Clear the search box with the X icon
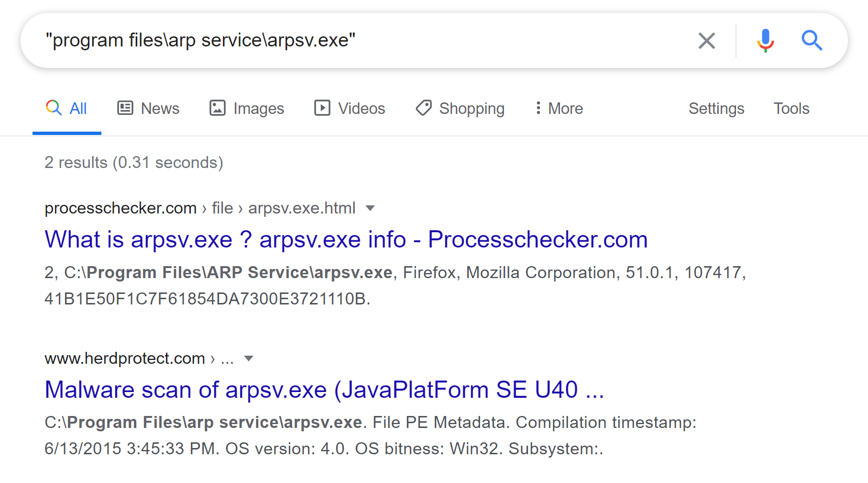The image size is (868, 483). [706, 41]
